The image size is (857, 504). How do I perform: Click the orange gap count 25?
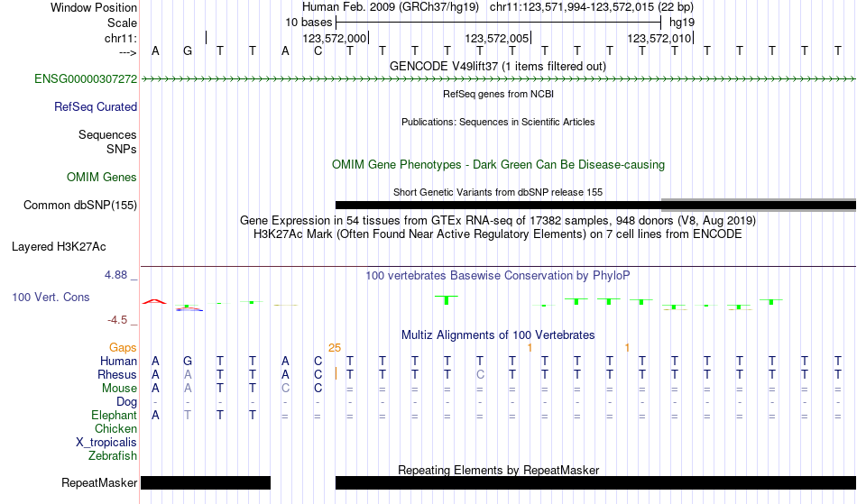tap(335, 347)
